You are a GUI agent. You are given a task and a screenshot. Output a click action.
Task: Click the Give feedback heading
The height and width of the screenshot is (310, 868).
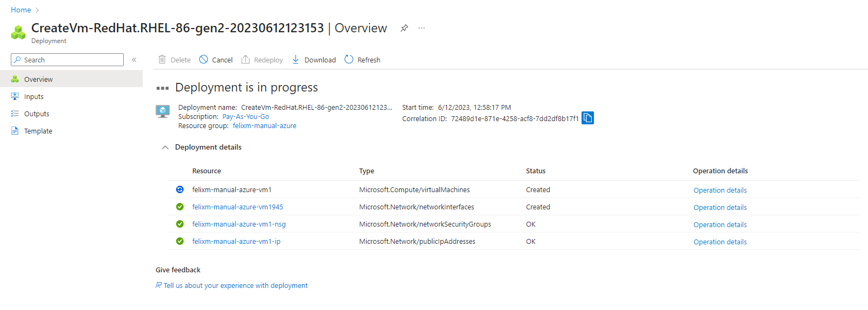click(x=178, y=270)
